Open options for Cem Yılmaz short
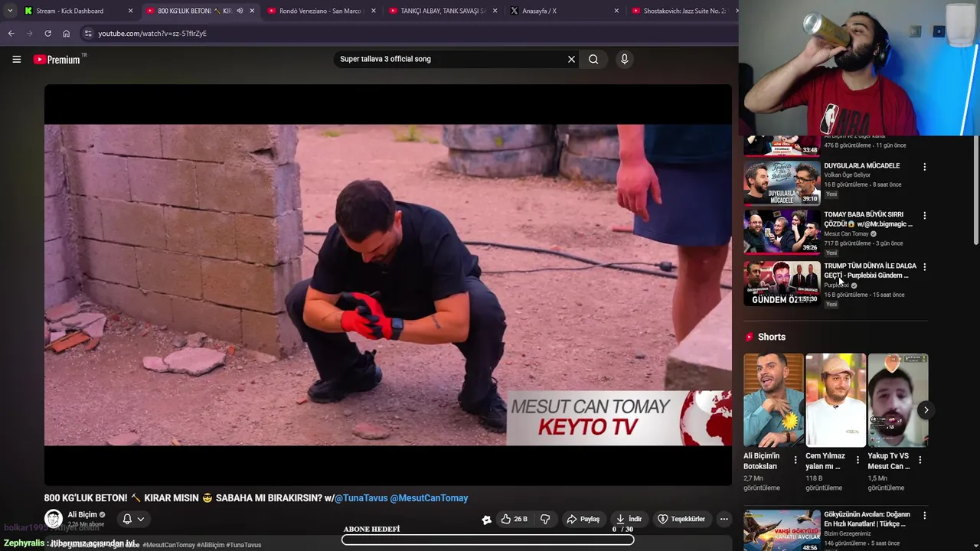Screen dimensions: 980x551 [857, 460]
